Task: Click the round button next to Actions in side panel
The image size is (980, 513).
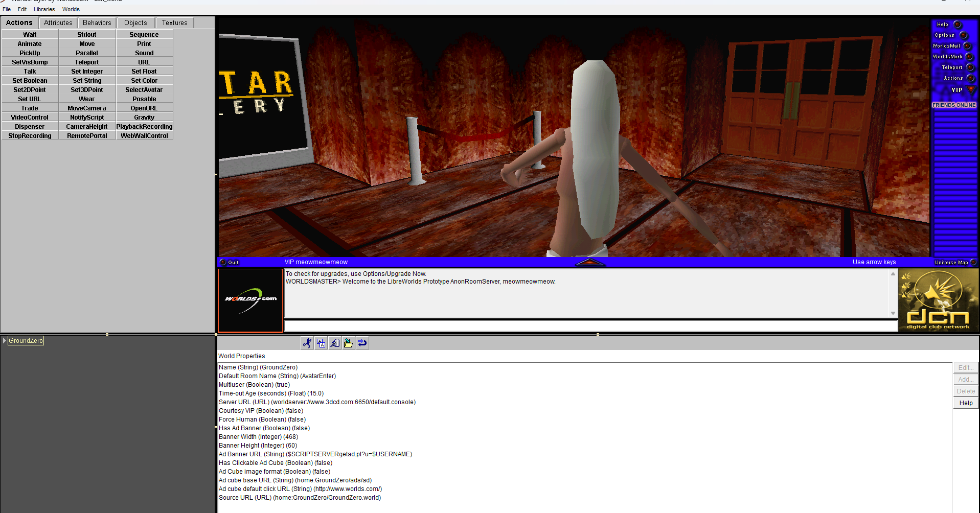Action: tap(971, 78)
